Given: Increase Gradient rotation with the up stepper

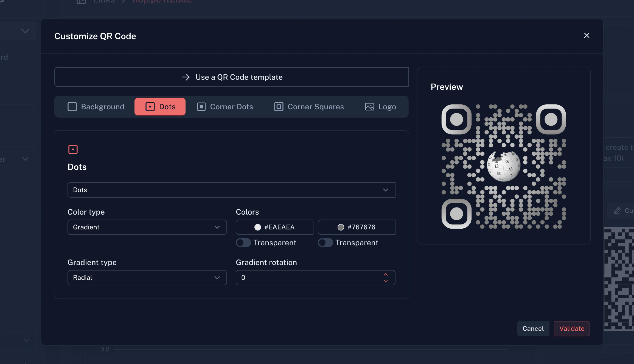Looking at the screenshot, I should tap(385, 274).
